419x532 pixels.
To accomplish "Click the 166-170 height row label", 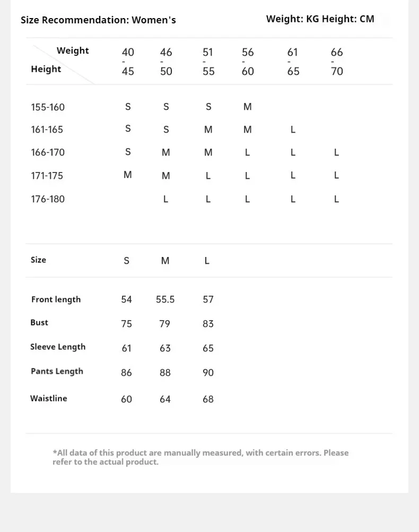I will (x=48, y=152).
